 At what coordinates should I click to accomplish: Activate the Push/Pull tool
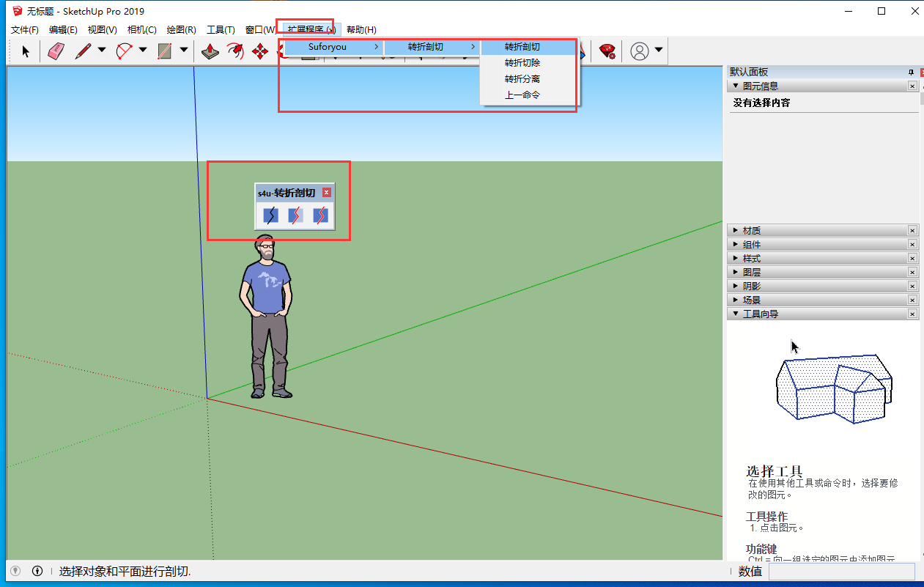pos(210,51)
